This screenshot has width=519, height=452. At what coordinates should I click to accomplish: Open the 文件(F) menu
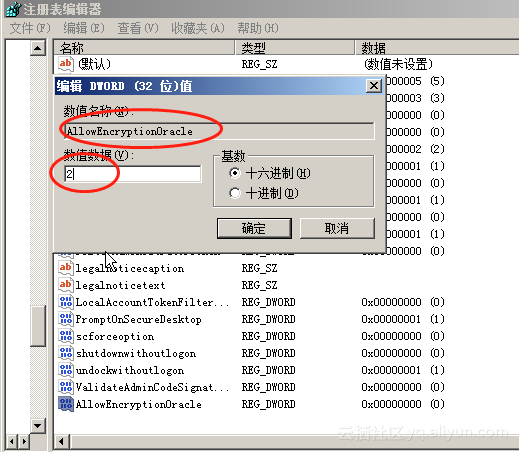coord(30,28)
